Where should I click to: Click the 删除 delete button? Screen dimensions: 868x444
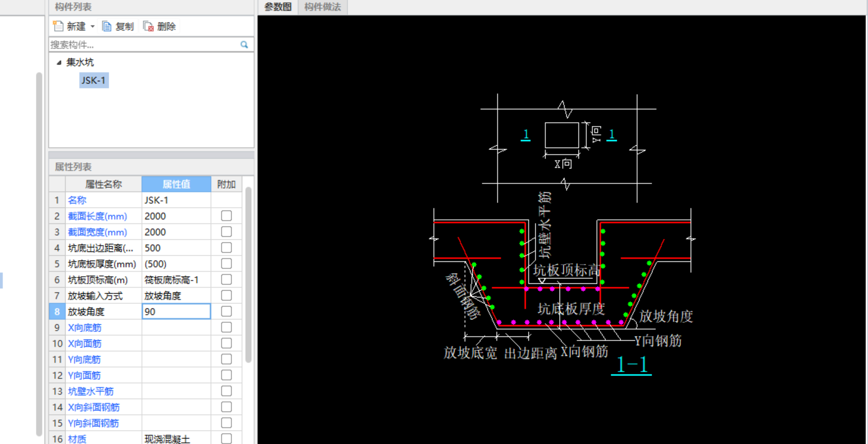click(160, 26)
